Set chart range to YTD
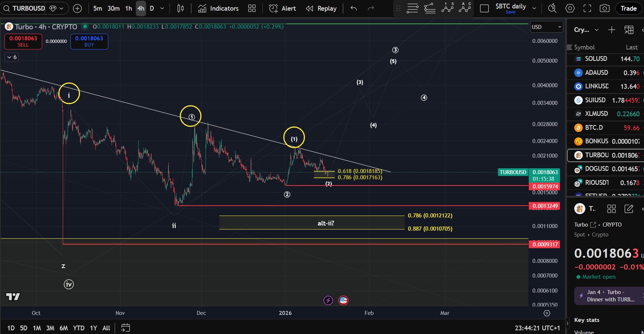 pyautogui.click(x=79, y=328)
